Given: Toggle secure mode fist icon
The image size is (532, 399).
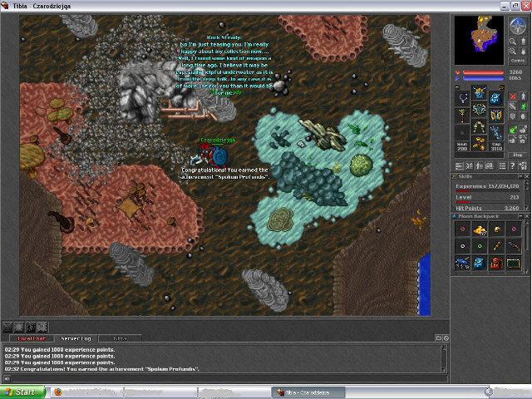Looking at the screenshot, I should 523,116.
